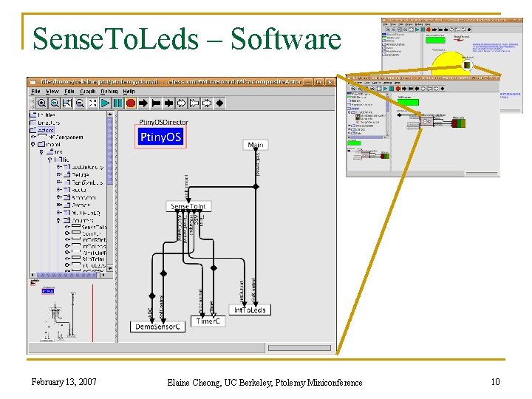Viewport: 532px width, 399px height.
Task: Run the model with green play icon
Action: [x=105, y=103]
